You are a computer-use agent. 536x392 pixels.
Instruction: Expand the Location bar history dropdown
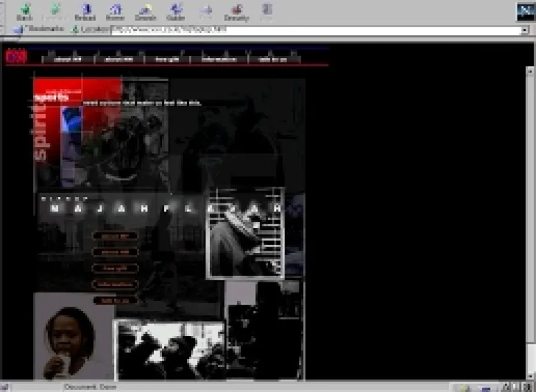coord(525,30)
